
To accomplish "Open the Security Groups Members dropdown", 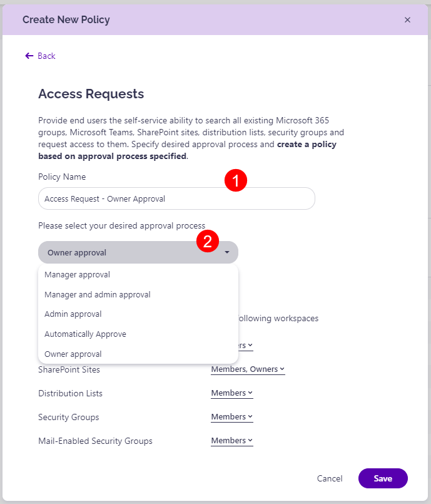I will coord(231,416).
